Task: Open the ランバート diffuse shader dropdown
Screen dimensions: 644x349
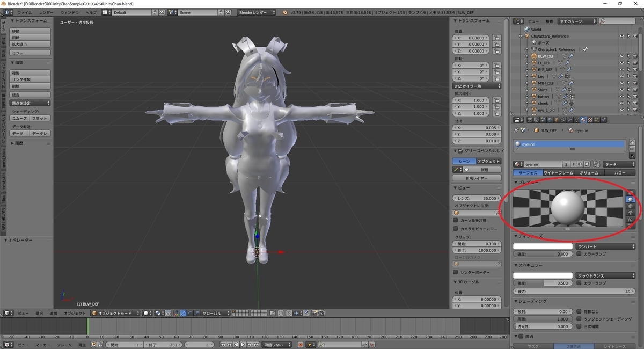Action: coord(605,246)
